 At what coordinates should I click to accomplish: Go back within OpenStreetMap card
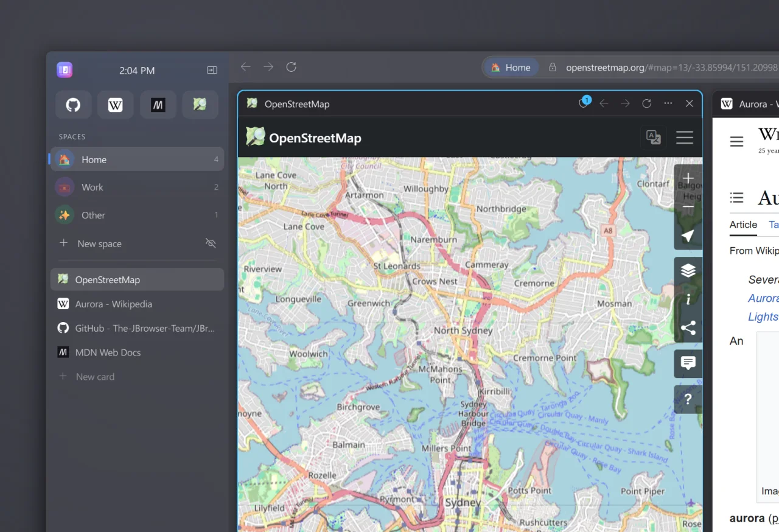(604, 103)
